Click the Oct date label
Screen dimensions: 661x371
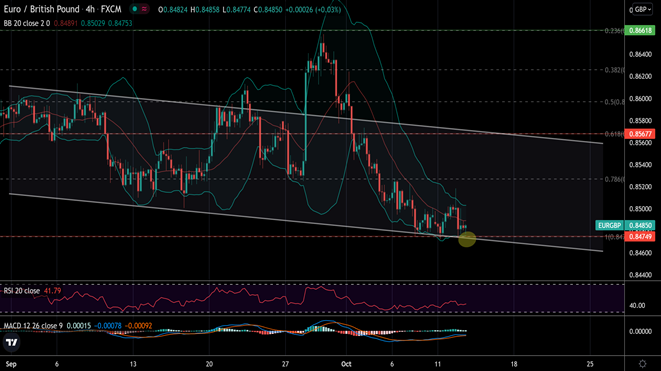tap(346, 364)
